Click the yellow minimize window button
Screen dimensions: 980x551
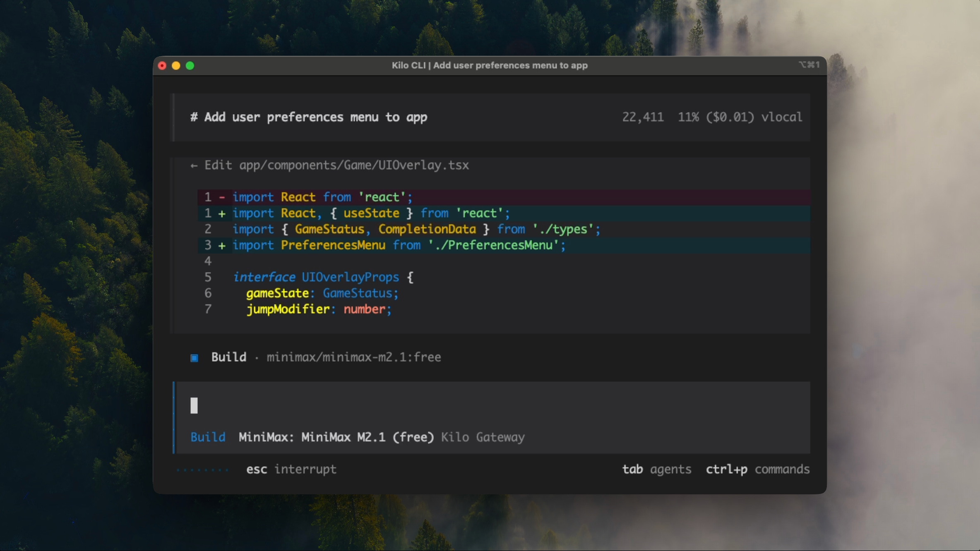[176, 66]
